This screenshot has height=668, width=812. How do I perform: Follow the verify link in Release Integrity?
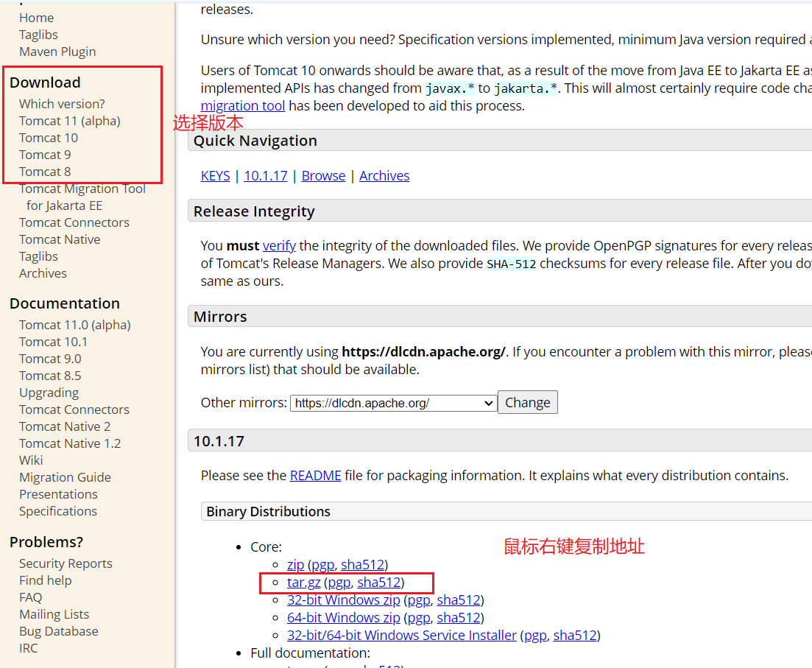click(279, 246)
